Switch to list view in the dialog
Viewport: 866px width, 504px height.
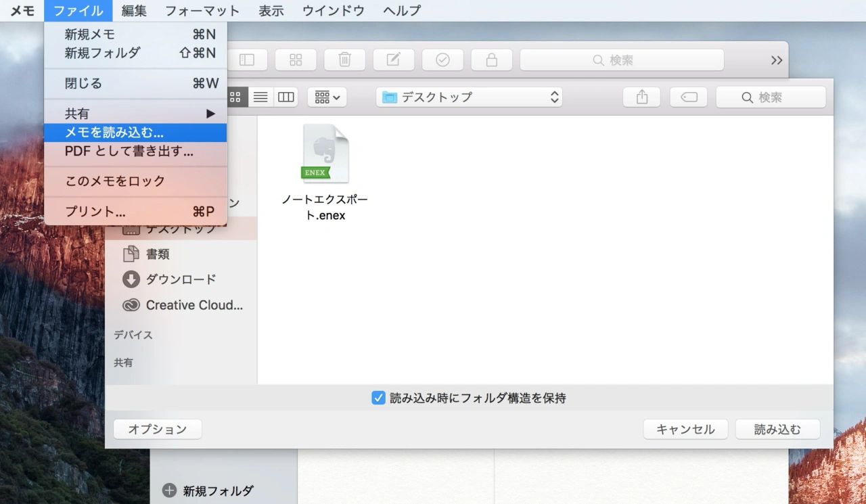pyautogui.click(x=260, y=97)
